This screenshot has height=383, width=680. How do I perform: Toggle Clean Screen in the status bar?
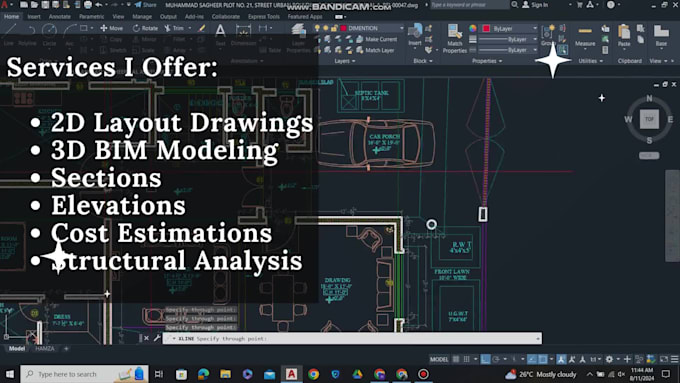(x=664, y=359)
